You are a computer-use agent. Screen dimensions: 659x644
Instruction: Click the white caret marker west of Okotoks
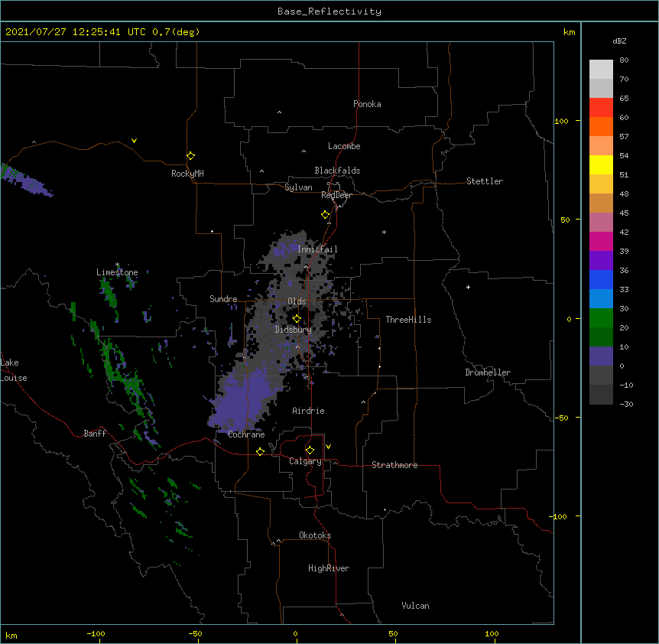[278, 541]
